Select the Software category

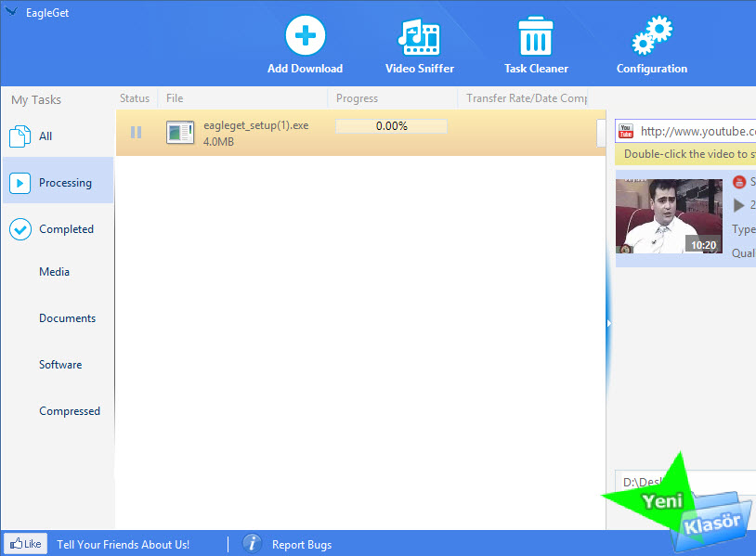click(60, 365)
